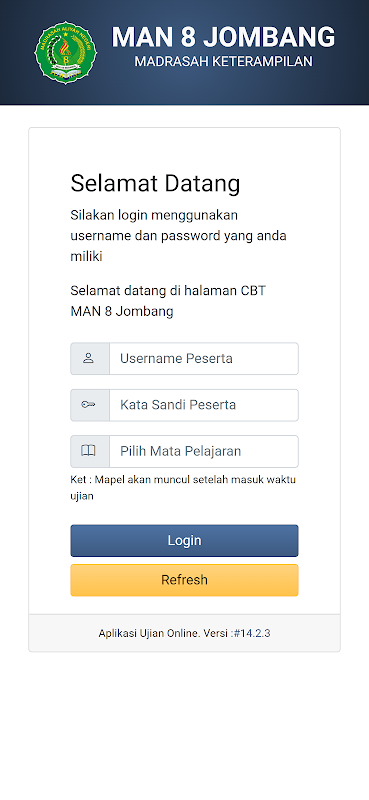This screenshot has height=800, width=369.
Task: Open the Pilih Mata Pelajaran dropdown
Action: click(204, 452)
